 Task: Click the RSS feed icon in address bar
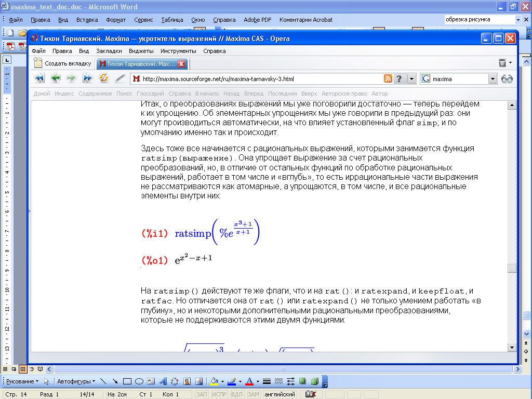[x=388, y=79]
